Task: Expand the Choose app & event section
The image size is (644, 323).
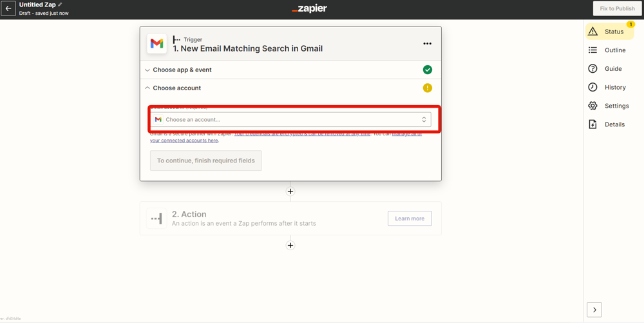Action: point(290,70)
